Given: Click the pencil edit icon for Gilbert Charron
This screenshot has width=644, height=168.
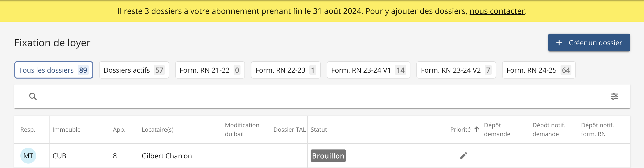Looking at the screenshot, I should coord(463,156).
